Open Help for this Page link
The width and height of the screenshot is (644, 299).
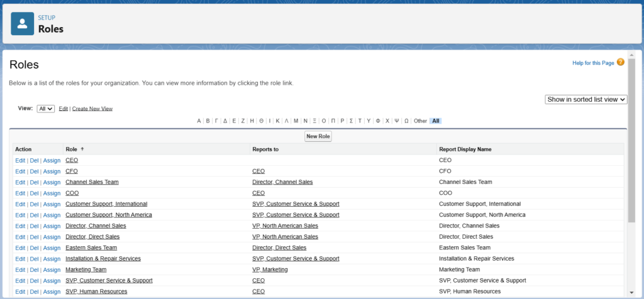tap(593, 63)
